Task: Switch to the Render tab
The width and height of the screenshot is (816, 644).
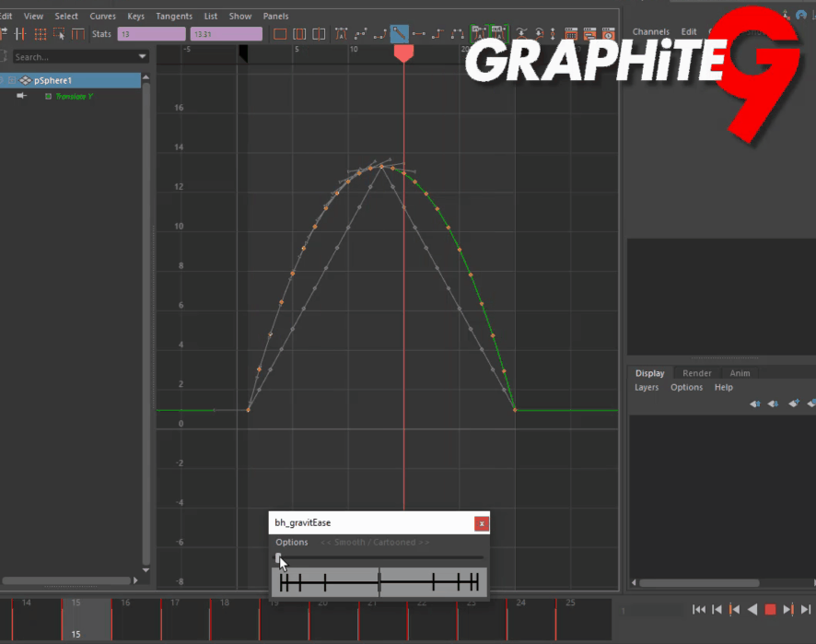Action: 696,373
